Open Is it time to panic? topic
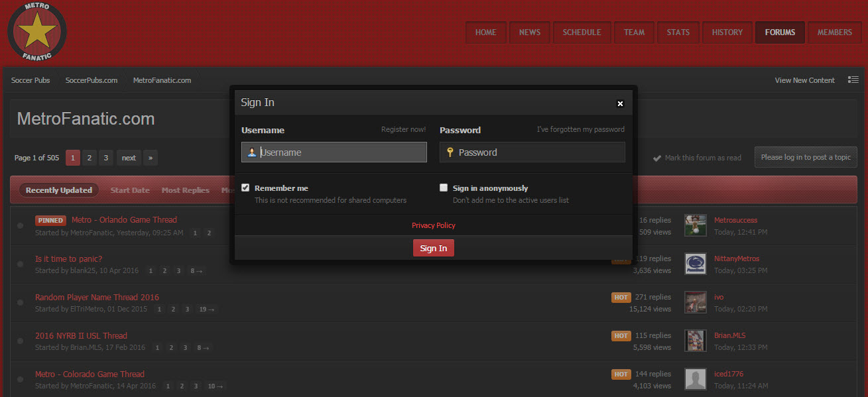This screenshot has width=868, height=397. 68,258
